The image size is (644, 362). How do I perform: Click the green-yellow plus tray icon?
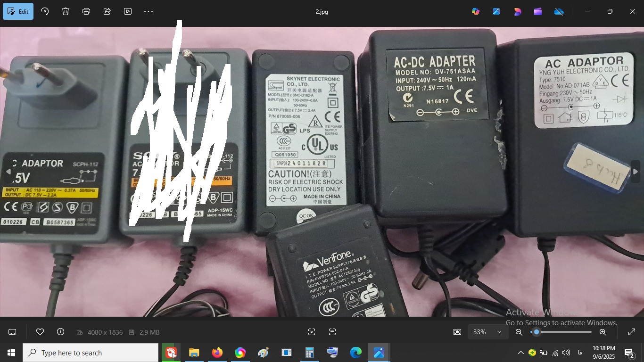click(532, 353)
